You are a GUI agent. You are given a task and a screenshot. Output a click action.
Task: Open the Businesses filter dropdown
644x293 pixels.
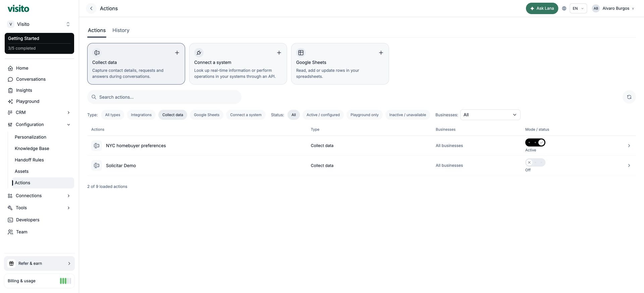click(x=490, y=115)
